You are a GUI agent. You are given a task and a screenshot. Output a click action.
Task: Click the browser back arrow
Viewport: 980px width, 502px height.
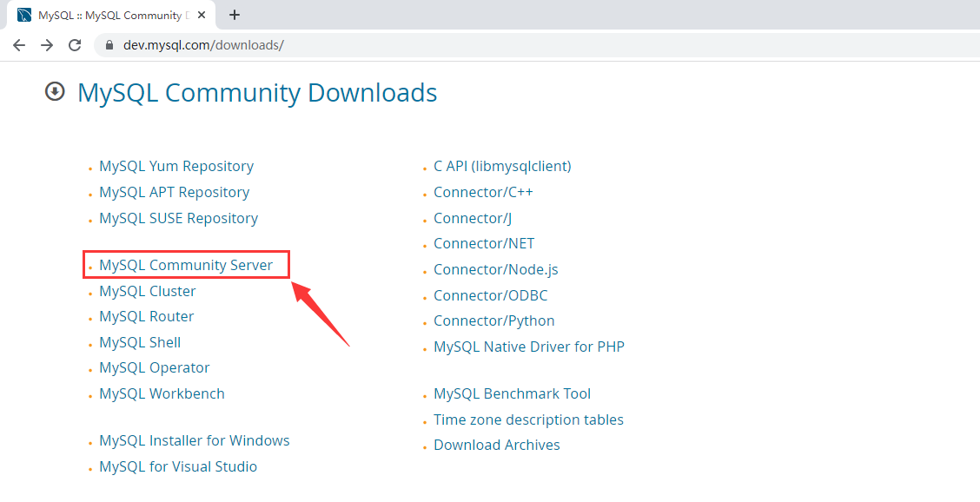(19, 45)
